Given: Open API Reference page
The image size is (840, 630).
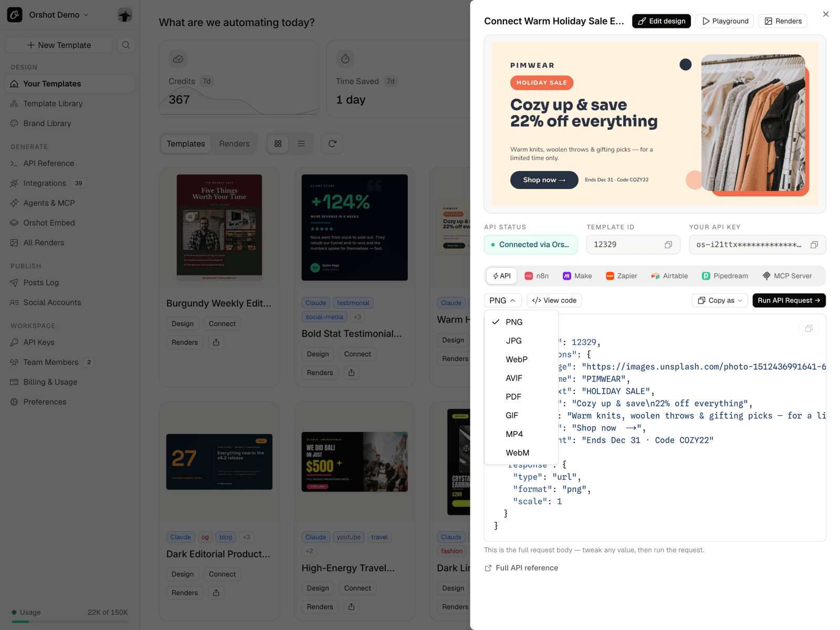Looking at the screenshot, I should click(x=70, y=163).
